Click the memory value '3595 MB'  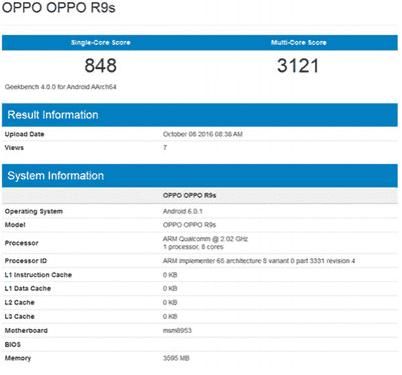coord(176,358)
